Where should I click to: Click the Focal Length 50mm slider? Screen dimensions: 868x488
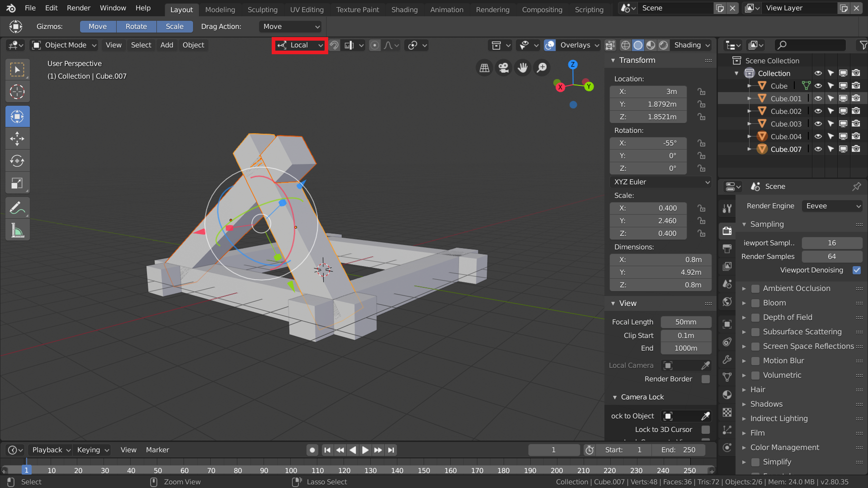pos(686,322)
